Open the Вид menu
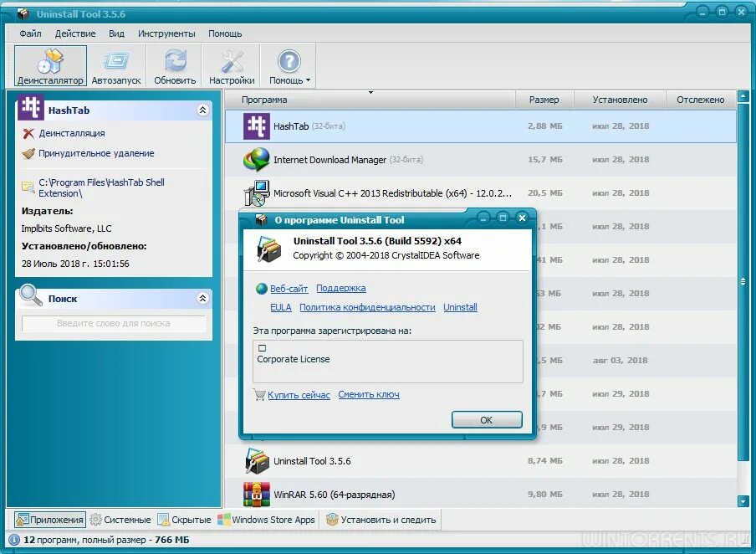 (x=116, y=33)
